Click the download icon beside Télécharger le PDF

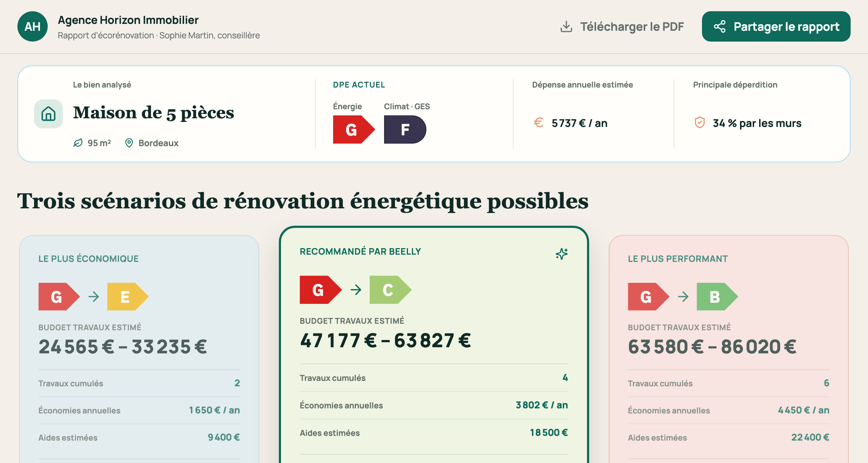(566, 26)
